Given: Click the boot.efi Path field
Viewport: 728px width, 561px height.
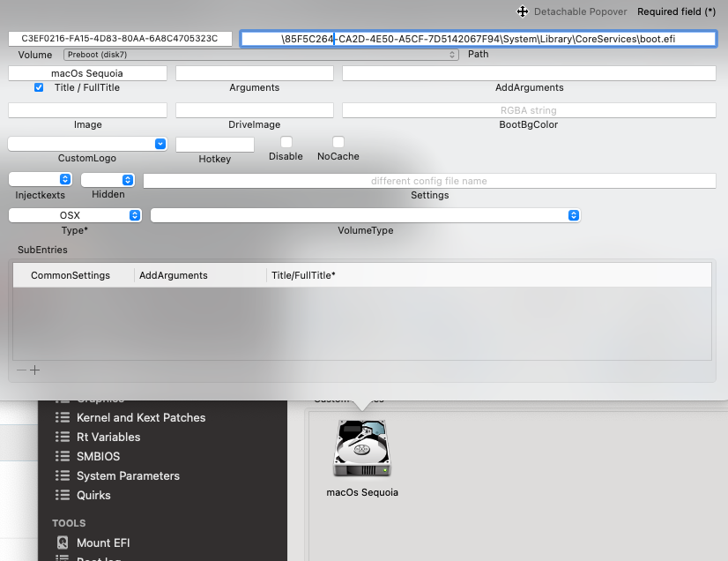Looking at the screenshot, I should coord(479,39).
